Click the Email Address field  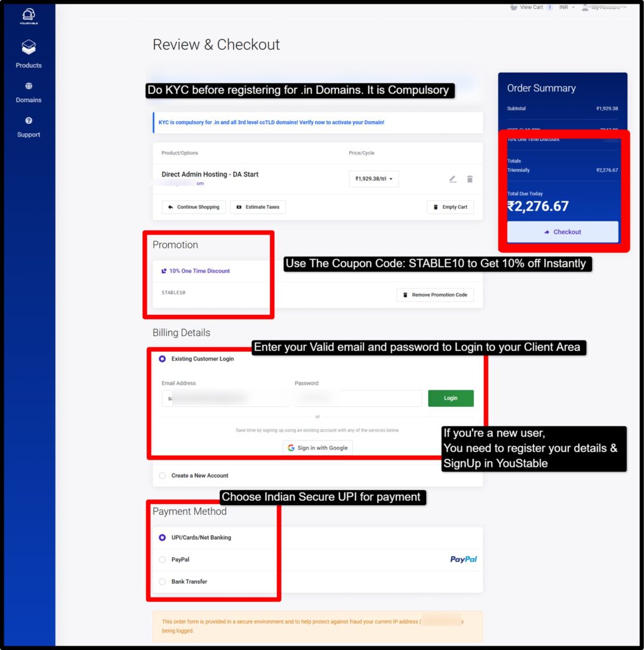coord(225,398)
